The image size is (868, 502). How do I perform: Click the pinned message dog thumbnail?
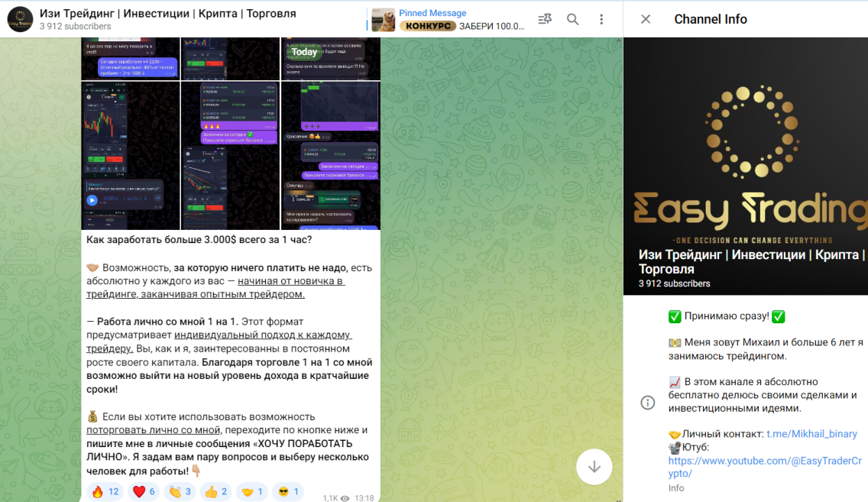[x=383, y=20]
